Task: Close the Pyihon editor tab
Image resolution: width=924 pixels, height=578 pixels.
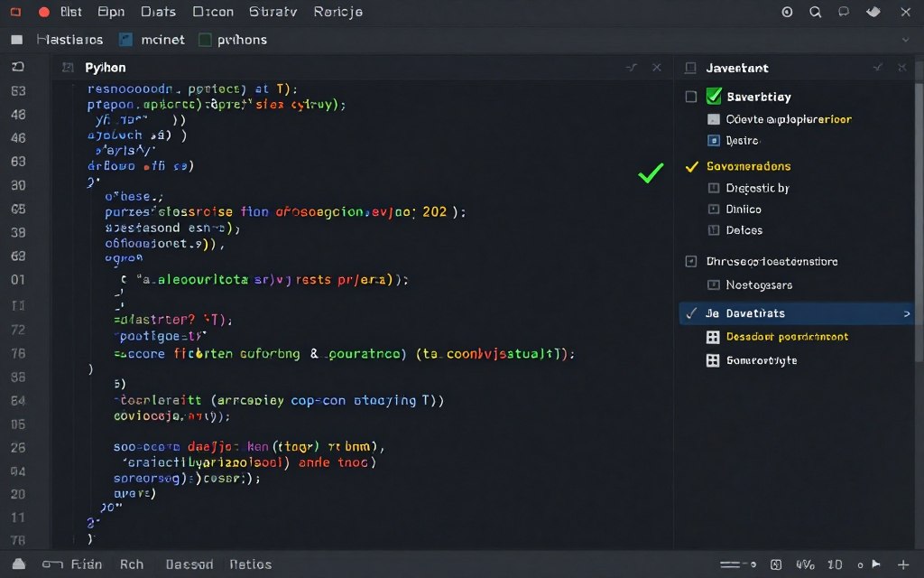Action: coord(657,67)
